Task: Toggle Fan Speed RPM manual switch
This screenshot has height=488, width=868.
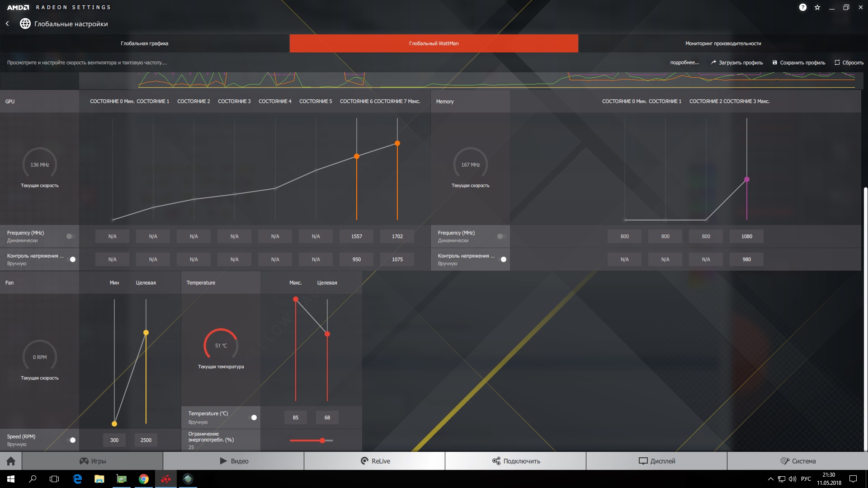Action: click(71, 440)
